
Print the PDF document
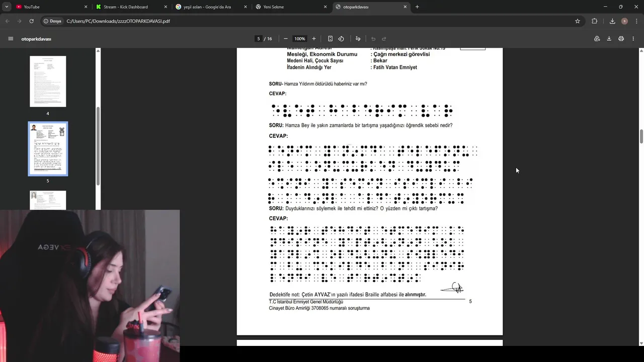(621, 39)
